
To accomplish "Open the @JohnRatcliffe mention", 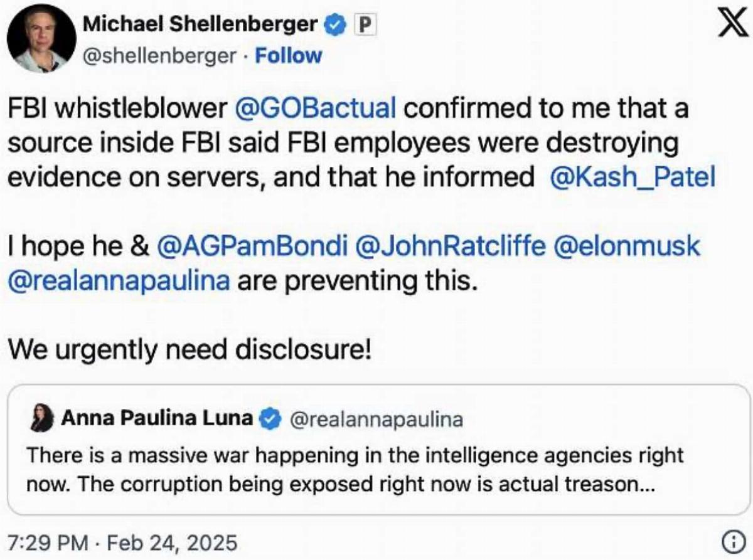I will [x=450, y=246].
